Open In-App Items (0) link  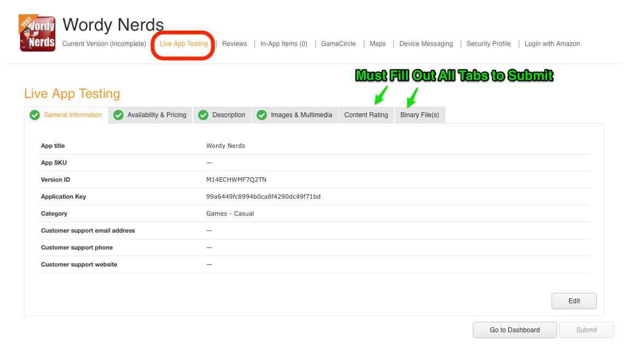point(284,44)
